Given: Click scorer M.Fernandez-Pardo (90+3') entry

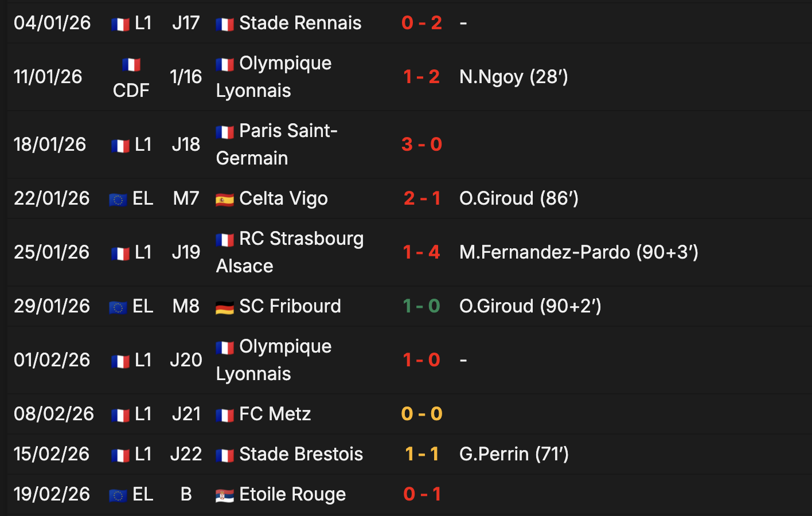Looking at the screenshot, I should [x=579, y=252].
